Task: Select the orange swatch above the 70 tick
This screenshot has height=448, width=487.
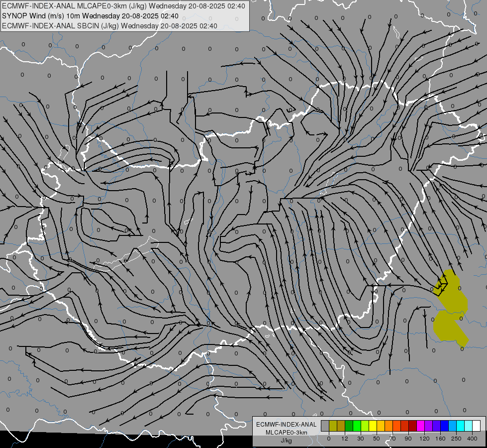Action: tap(389, 426)
